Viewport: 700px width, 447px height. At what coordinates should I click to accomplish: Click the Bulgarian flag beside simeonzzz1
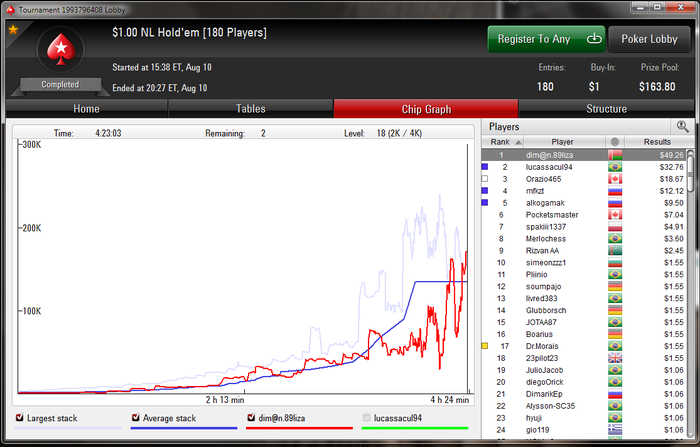pos(615,263)
